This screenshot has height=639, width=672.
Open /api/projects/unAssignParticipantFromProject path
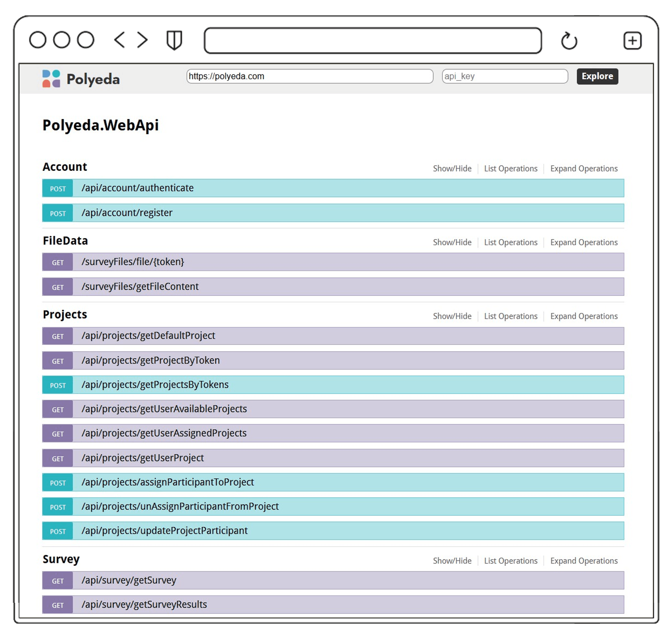point(180,506)
